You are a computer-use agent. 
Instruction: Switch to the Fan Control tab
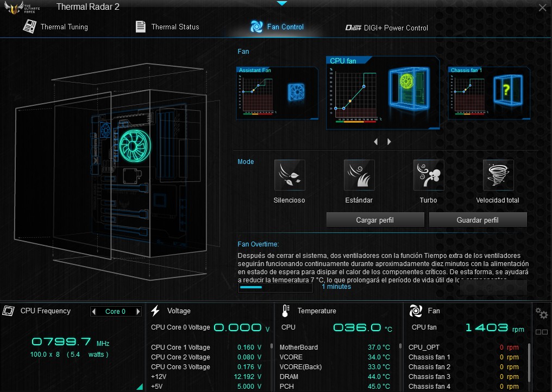coord(277,27)
